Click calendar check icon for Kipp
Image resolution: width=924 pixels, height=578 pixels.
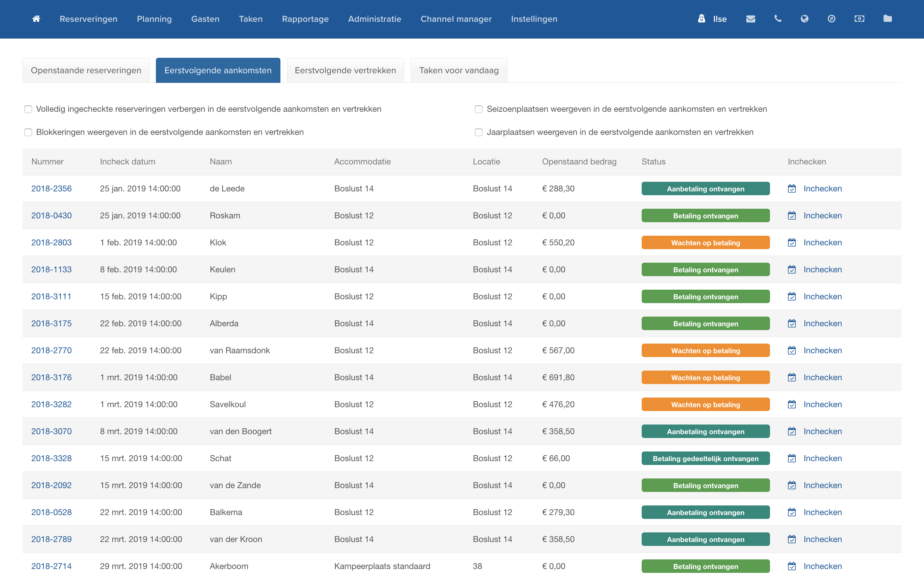792,296
